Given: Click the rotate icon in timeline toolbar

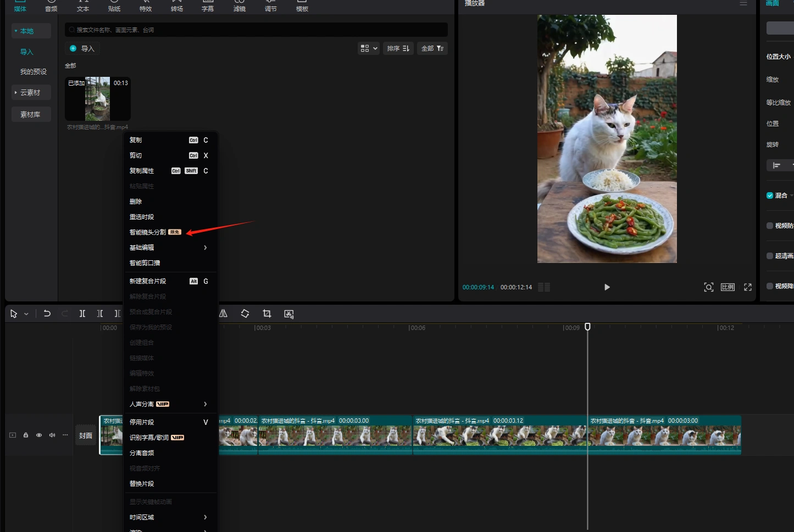Looking at the screenshot, I should 245,313.
